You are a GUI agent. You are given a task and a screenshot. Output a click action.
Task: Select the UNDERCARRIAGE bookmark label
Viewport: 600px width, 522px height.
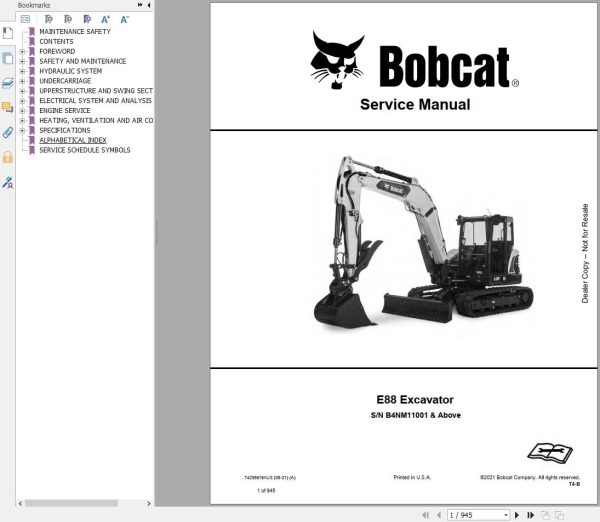(65, 81)
